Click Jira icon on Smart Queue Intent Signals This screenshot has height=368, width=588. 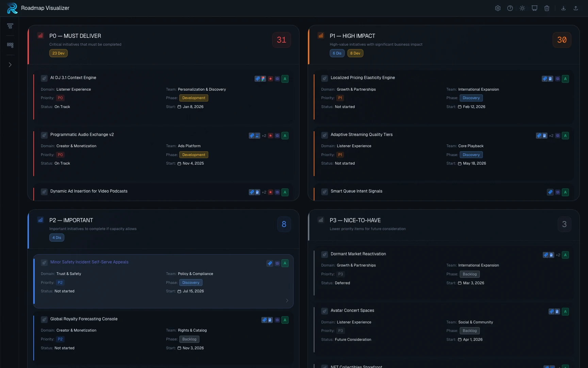tap(550, 192)
